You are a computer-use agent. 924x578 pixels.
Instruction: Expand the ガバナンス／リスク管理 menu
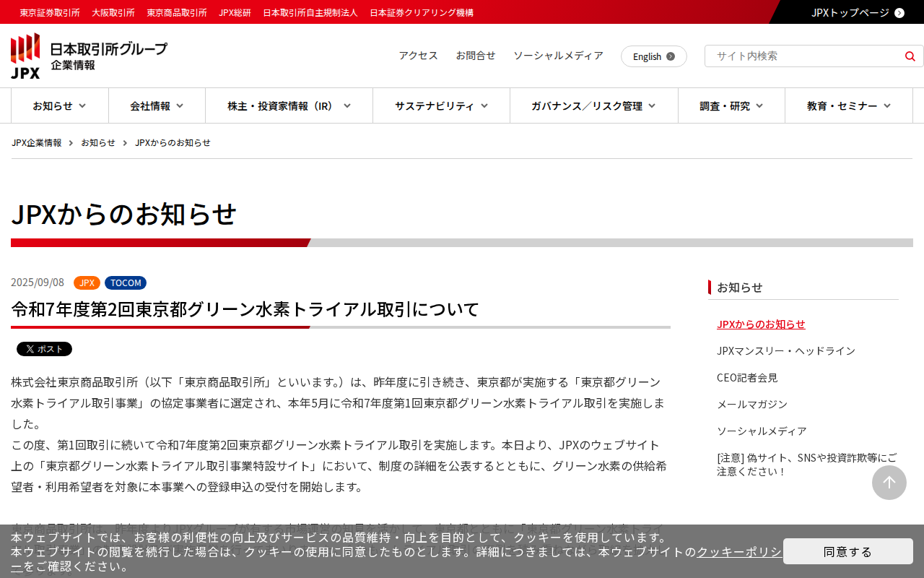tap(594, 105)
